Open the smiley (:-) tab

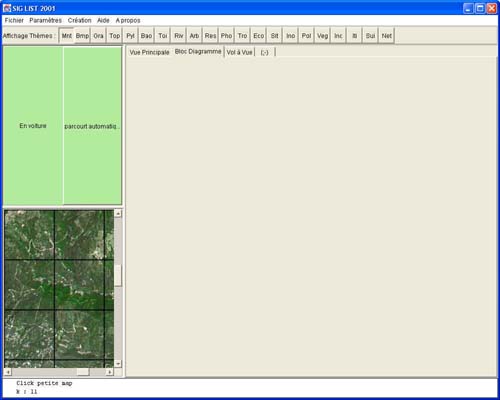point(265,52)
